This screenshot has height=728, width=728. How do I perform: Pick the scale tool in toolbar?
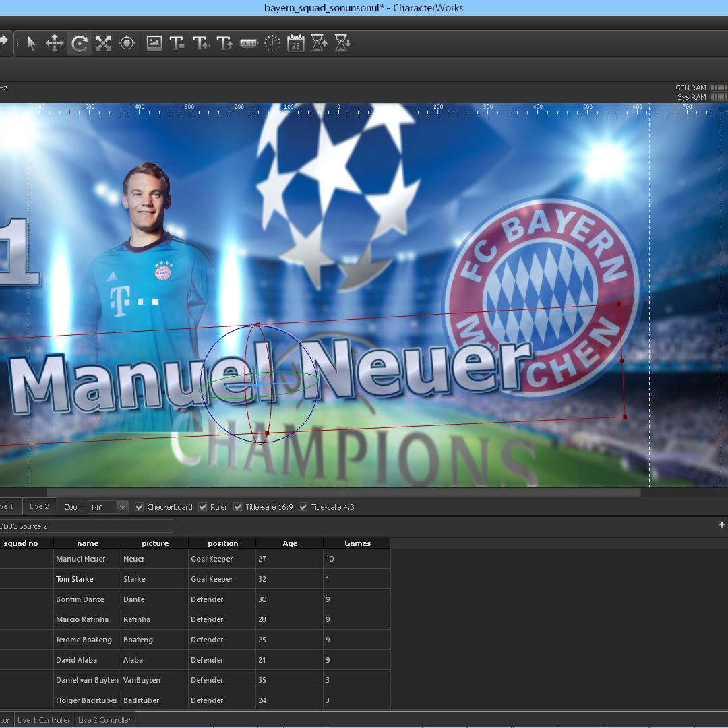(x=103, y=44)
